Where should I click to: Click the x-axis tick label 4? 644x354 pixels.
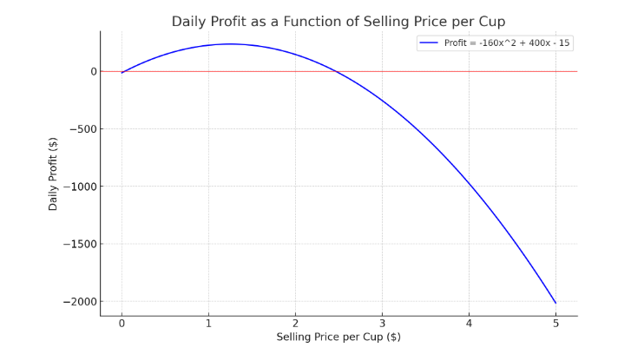(x=469, y=323)
